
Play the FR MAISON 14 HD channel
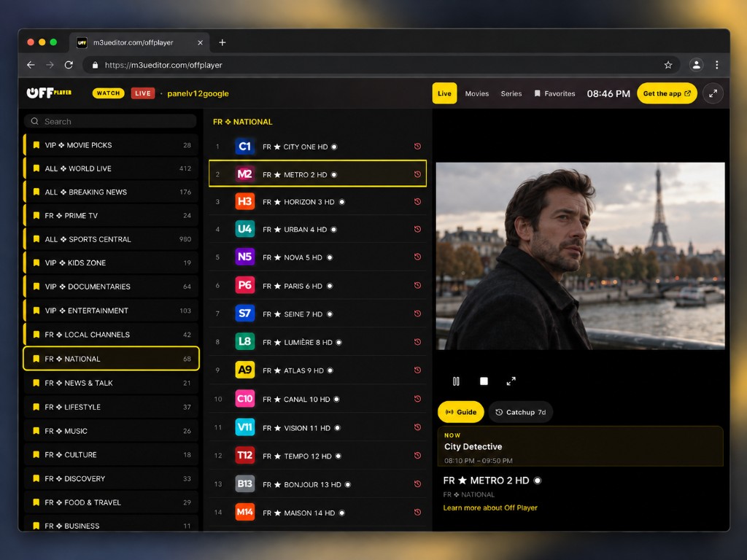[317, 513]
